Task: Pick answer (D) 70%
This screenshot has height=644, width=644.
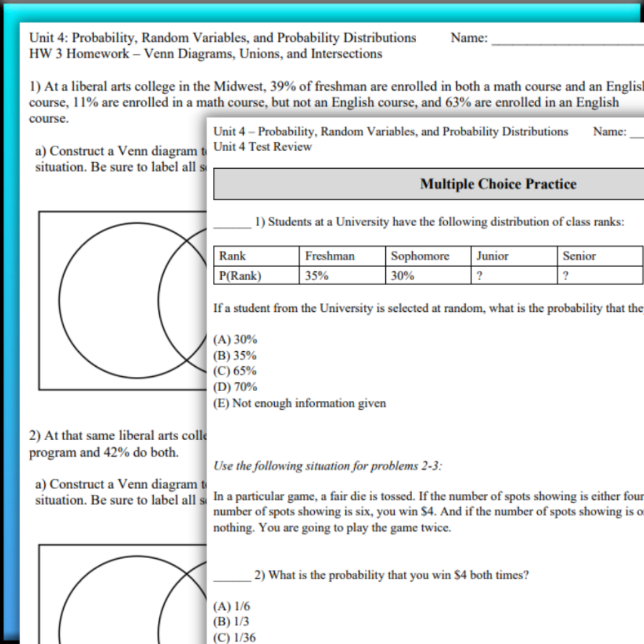Action: [x=236, y=387]
